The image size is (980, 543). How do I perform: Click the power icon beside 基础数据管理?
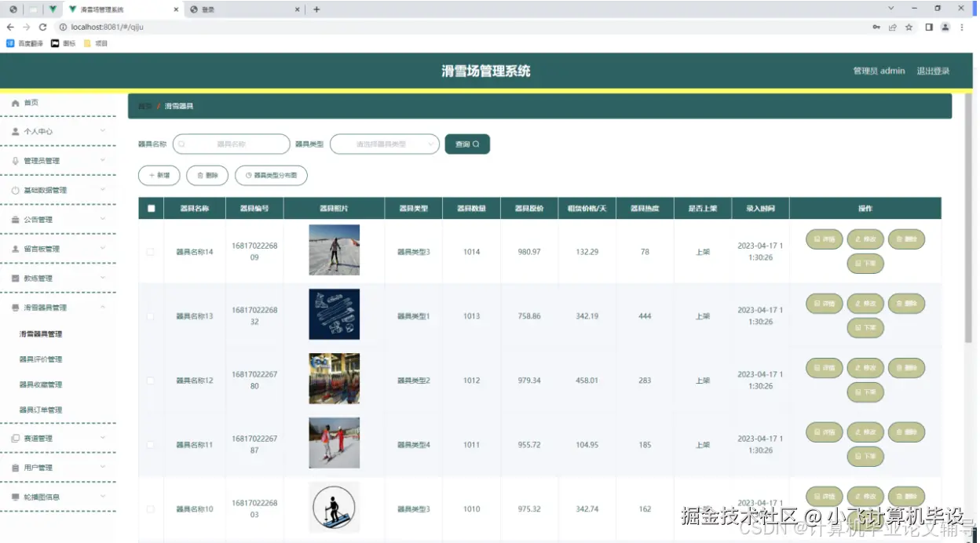(15, 191)
